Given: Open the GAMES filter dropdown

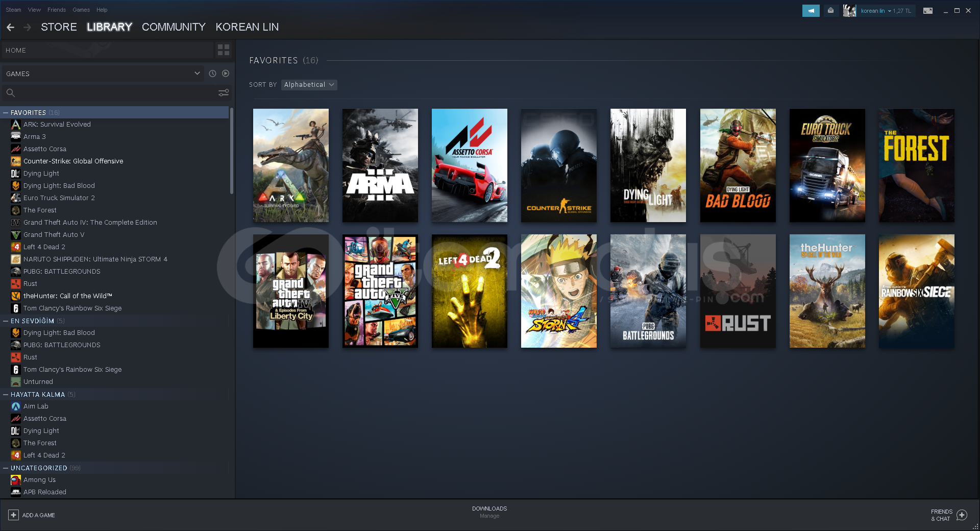Looking at the screenshot, I should coord(103,74).
